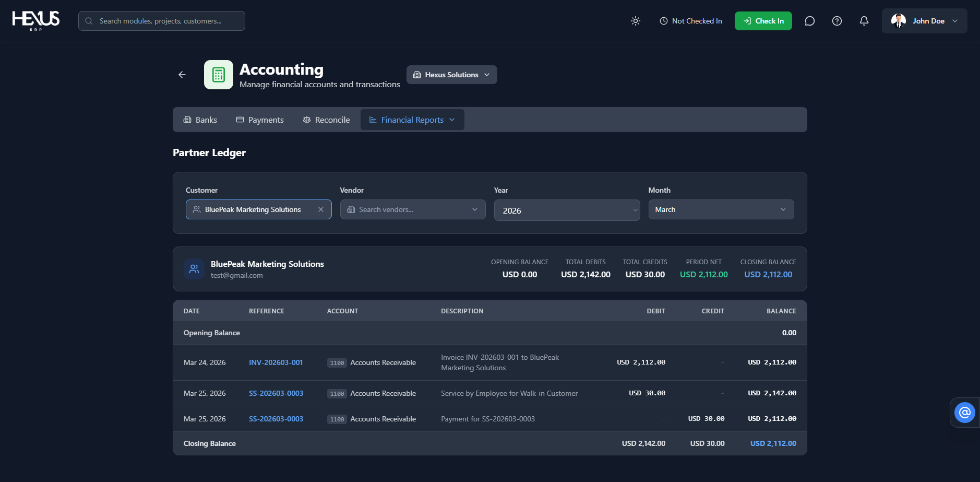
Task: Click the Service by Employee for Walk-in Customer description
Action: tap(509, 393)
